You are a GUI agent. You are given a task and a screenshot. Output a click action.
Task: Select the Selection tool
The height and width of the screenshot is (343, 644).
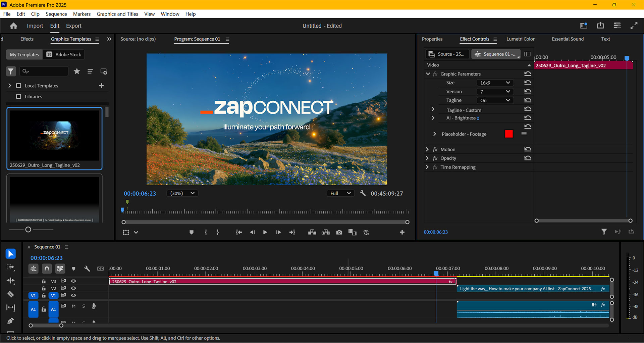click(x=11, y=254)
